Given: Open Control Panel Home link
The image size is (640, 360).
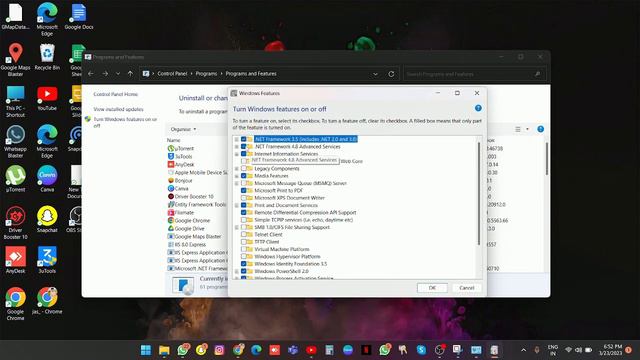Looking at the screenshot, I should 116,94.
